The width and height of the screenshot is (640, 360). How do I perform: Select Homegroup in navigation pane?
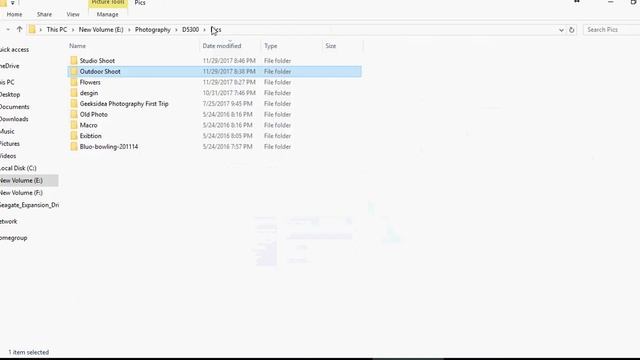pyautogui.click(x=13, y=238)
